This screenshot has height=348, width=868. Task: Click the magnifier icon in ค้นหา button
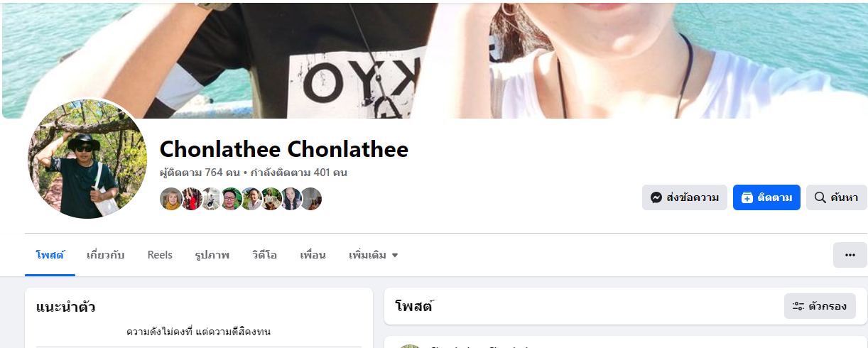(820, 197)
